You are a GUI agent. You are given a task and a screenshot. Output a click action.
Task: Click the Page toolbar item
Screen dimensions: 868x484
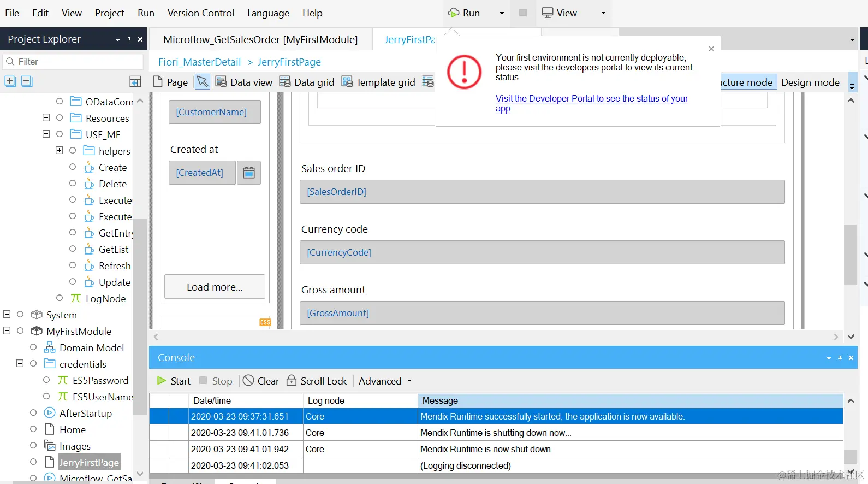click(170, 82)
